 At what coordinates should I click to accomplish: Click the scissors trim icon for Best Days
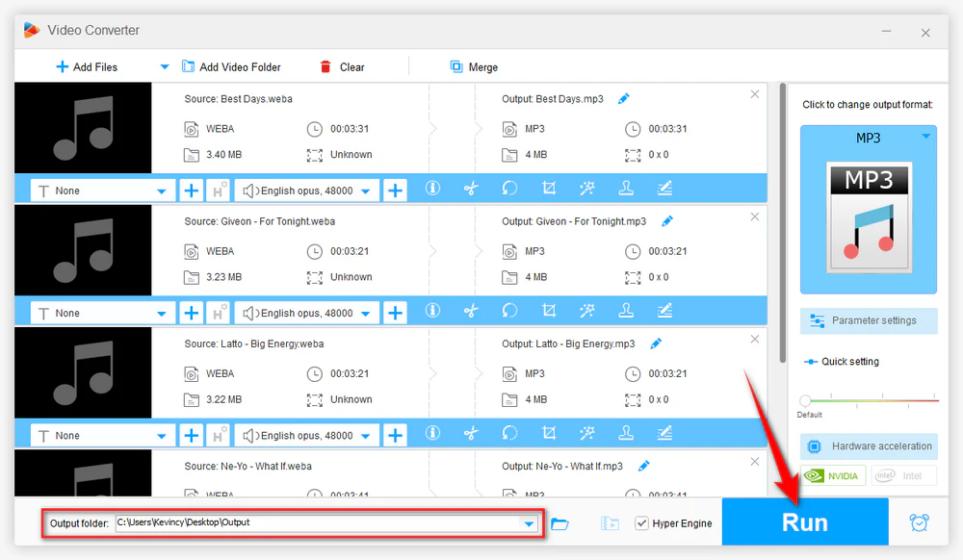[471, 189]
